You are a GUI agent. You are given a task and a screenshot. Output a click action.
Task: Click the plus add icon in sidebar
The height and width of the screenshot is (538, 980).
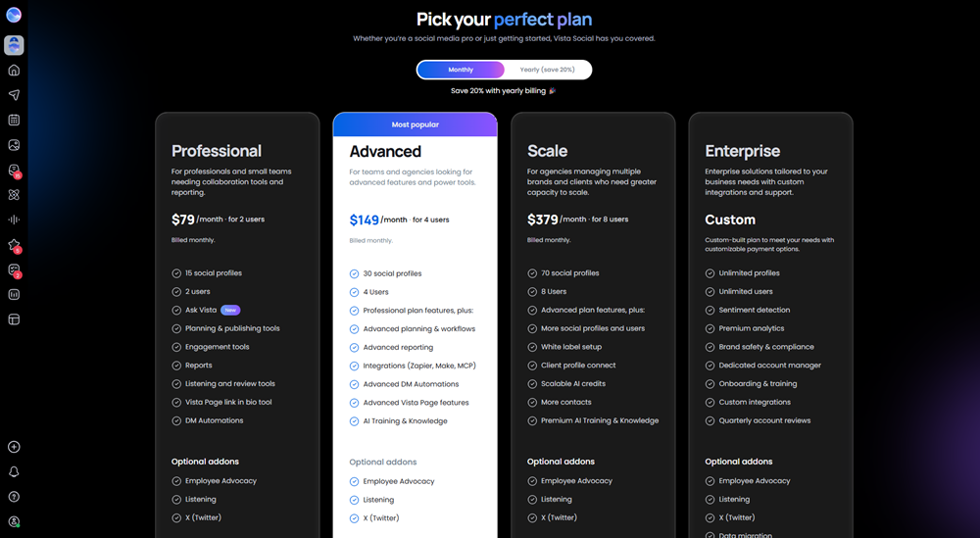point(14,447)
